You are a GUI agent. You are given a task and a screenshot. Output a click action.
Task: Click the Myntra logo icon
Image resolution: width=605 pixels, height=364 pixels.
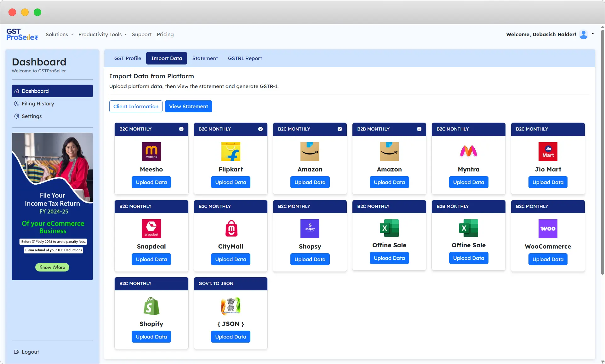tap(468, 151)
